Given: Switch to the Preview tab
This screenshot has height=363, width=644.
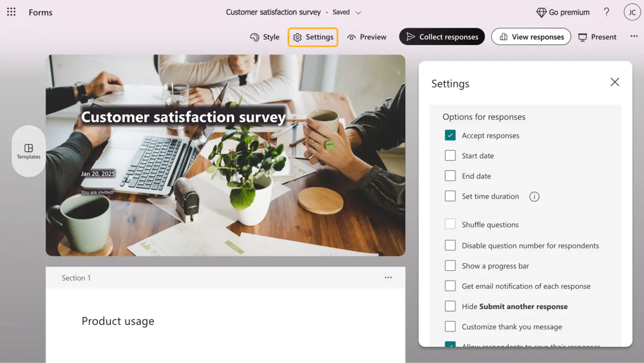Looking at the screenshot, I should [x=366, y=37].
